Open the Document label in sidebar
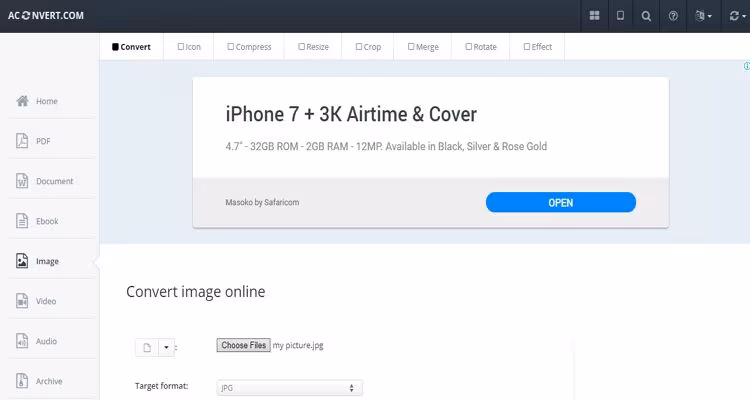Screen dimensions: 750x400 tap(55, 181)
